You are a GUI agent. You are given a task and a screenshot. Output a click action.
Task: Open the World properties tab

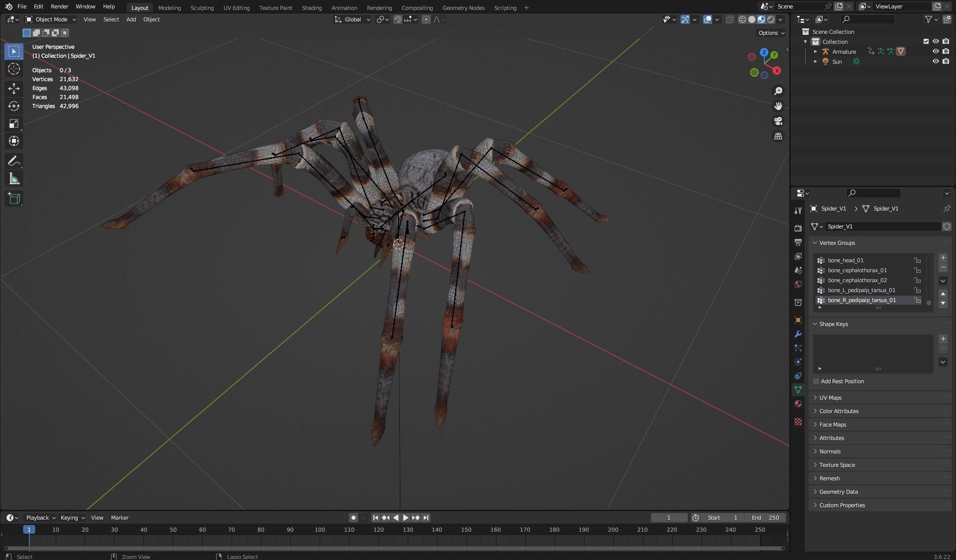pos(798,284)
